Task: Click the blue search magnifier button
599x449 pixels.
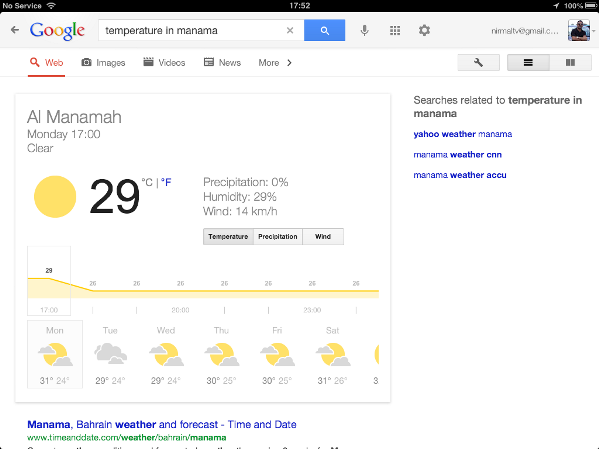Action: [x=324, y=30]
